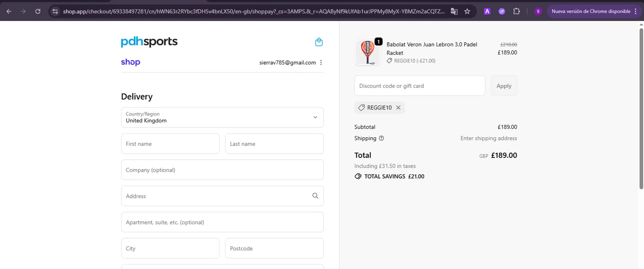644x269 pixels.
Task: Click the email sierrav785@gmail.com
Action: (288, 63)
